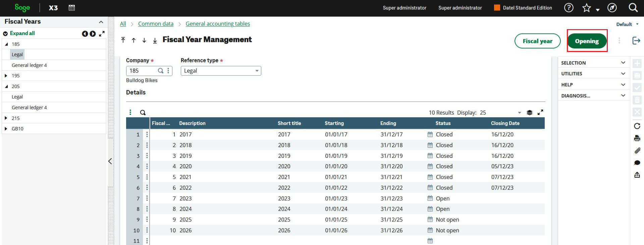Click the favorites star icon
This screenshot has width=644, height=245.
click(587, 8)
